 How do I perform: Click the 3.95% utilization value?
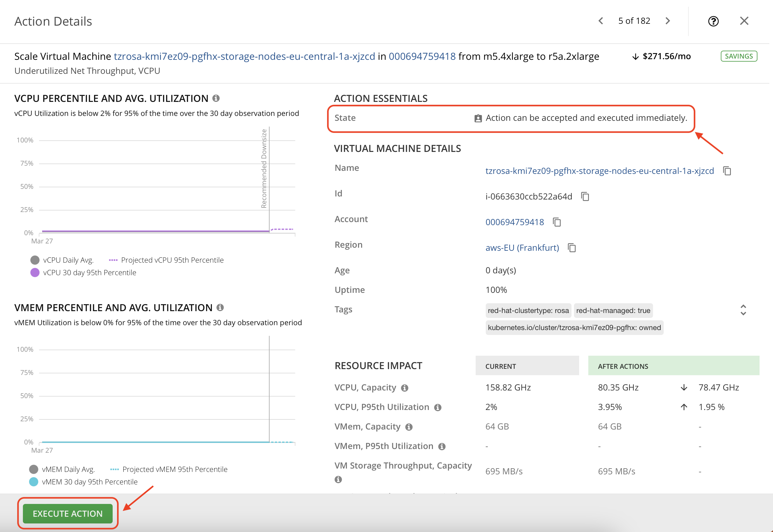(x=610, y=407)
